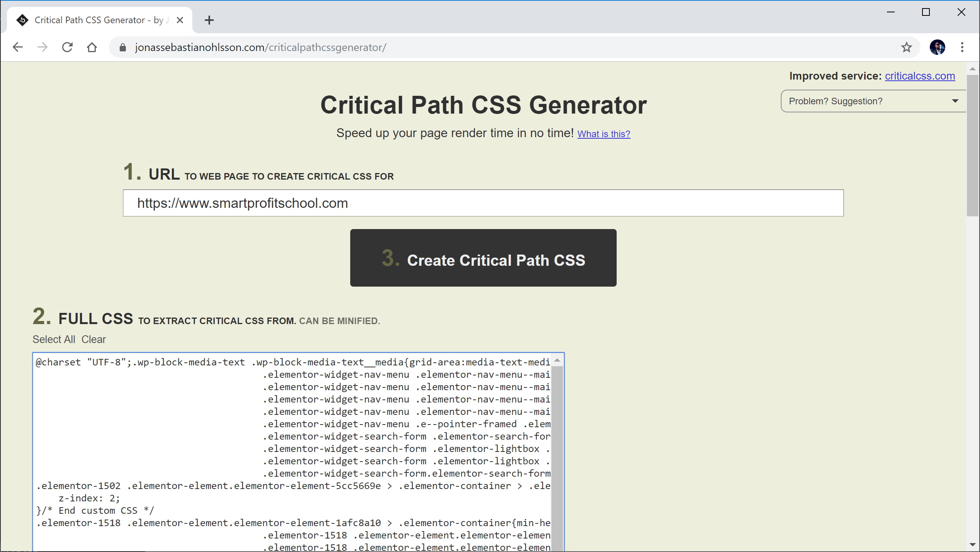
Task: Close the Critical Path CSS Generator tab
Action: coord(180,20)
